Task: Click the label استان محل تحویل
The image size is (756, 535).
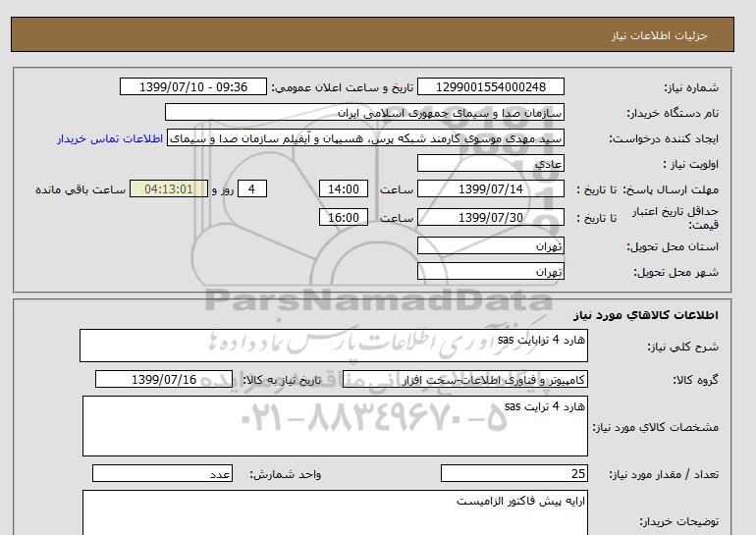Action: point(673,246)
